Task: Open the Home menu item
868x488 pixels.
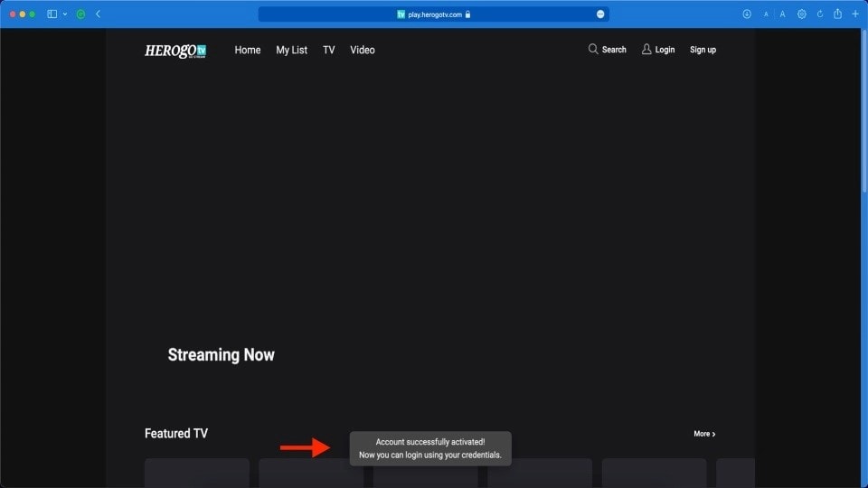Action: pos(248,50)
